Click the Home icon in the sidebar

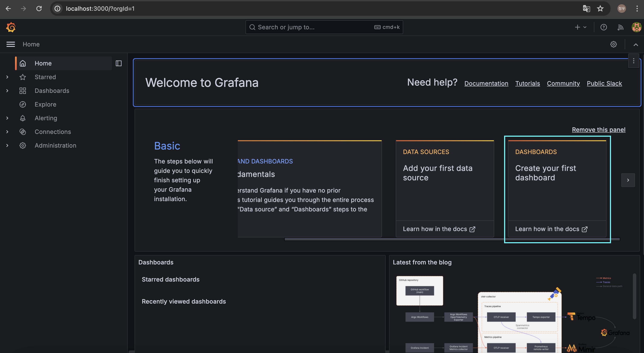tap(23, 63)
